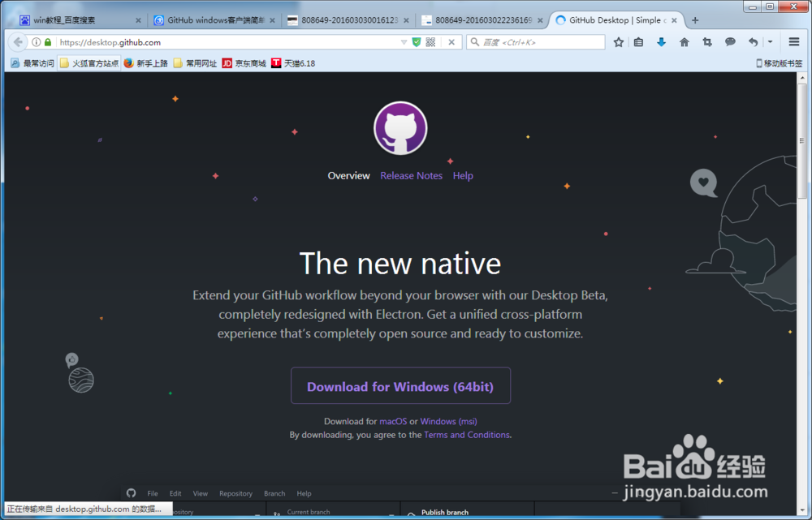Close the GitHub windows客户端 tab

[x=272, y=21]
